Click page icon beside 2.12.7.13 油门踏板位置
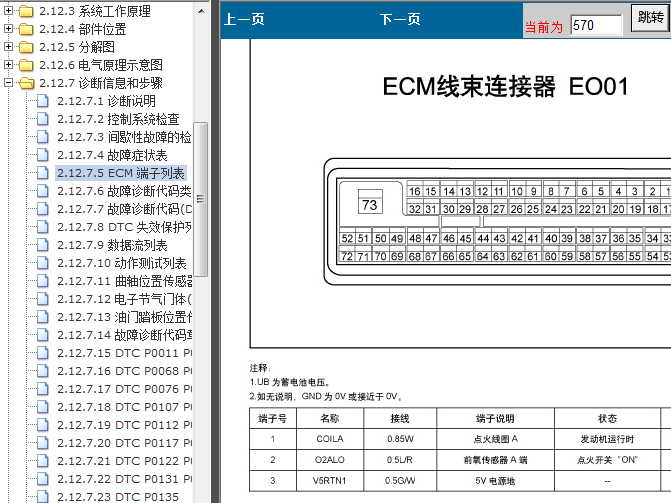This screenshot has height=503, width=671. (42, 317)
